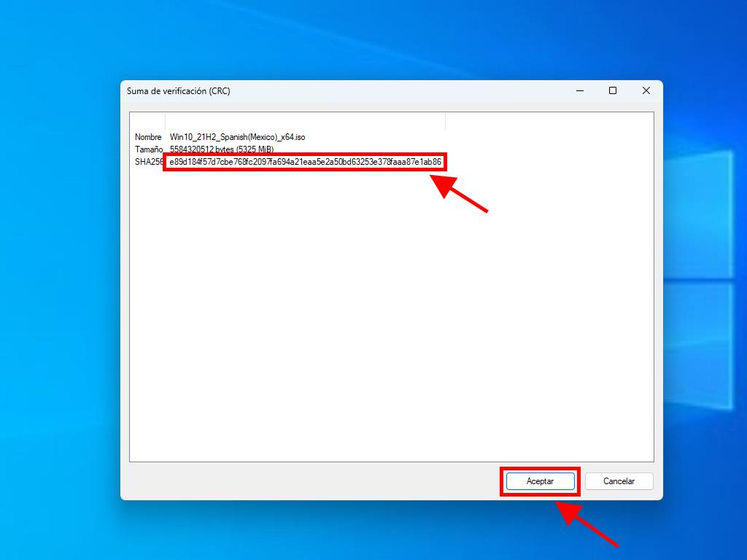
Task: Click the SHA256 row label
Action: coord(149,162)
